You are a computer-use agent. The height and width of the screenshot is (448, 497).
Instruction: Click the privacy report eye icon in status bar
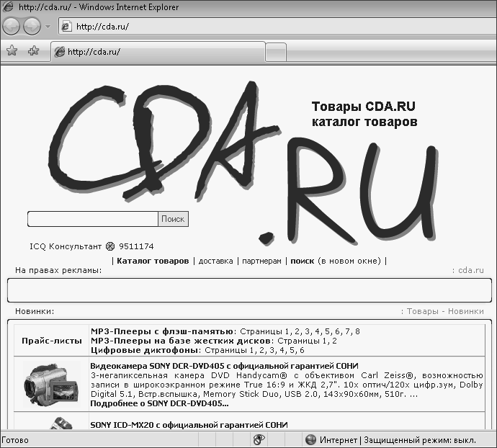click(257, 439)
